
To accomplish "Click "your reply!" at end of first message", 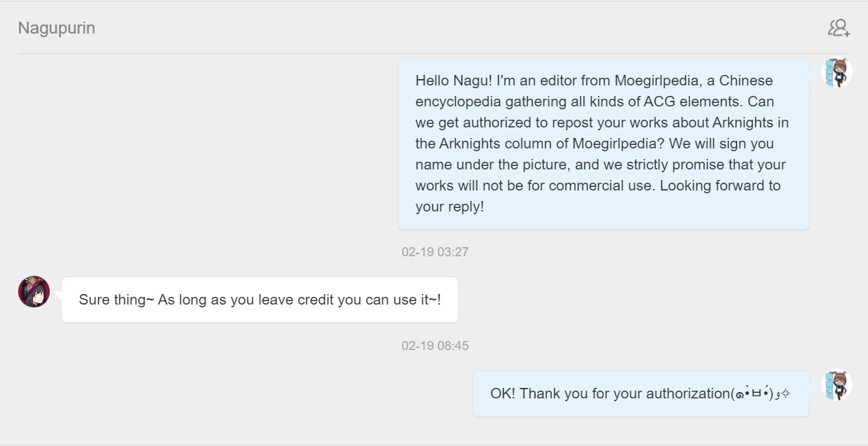I will [449, 207].
